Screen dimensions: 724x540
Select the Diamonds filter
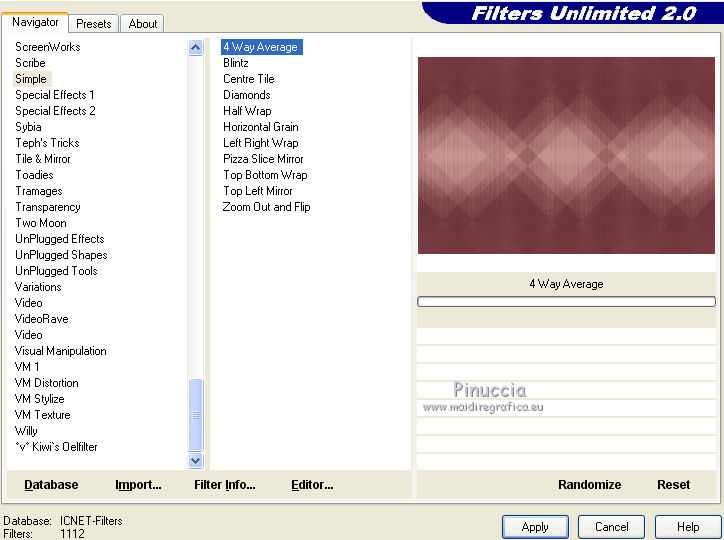(247, 95)
